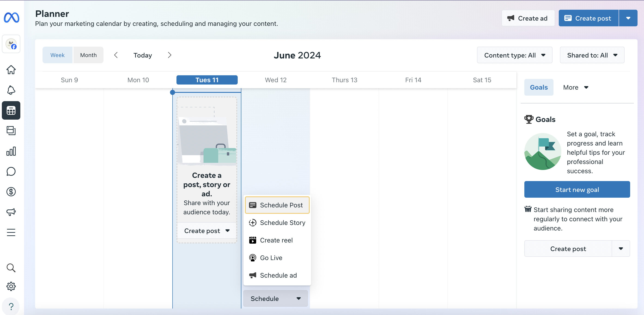Click the Search magnifier icon
The width and height of the screenshot is (644, 315).
click(x=11, y=268)
